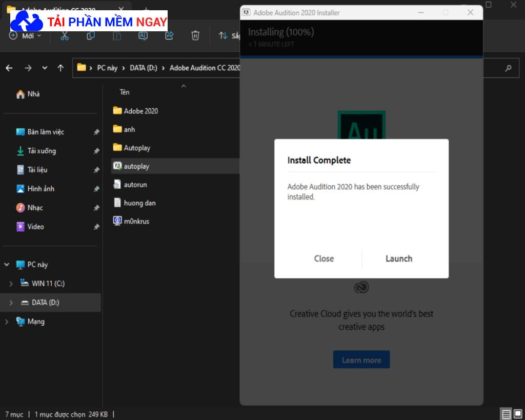Click the search magnifier icon in Explorer
This screenshot has width=525, height=420.
tap(508, 68)
